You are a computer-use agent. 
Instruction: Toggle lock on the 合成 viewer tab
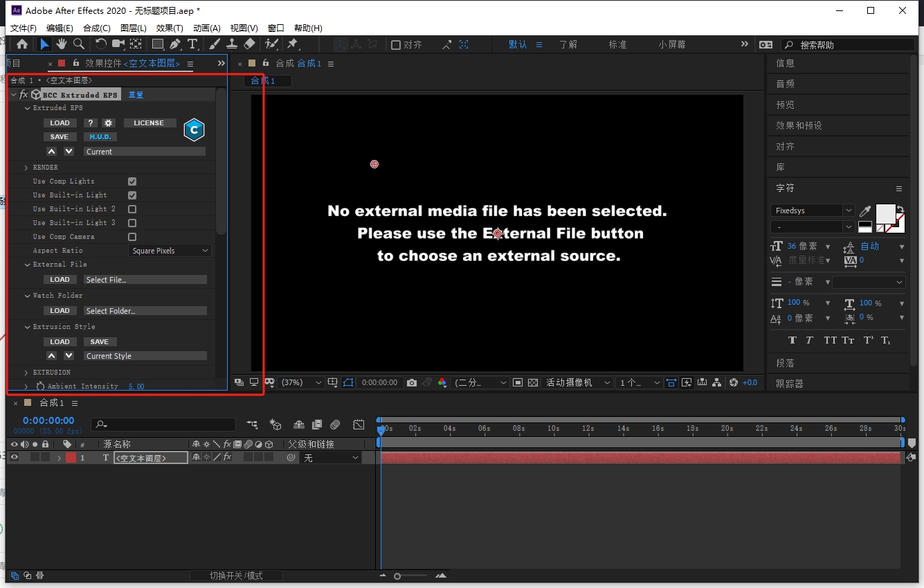click(x=266, y=63)
